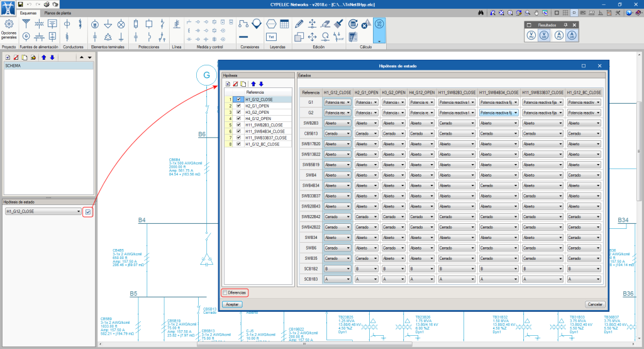The height and width of the screenshot is (349, 644).
Task: Select the H11_SWB4B34_CLOSE row in hypothesis list
Action: pos(264,131)
